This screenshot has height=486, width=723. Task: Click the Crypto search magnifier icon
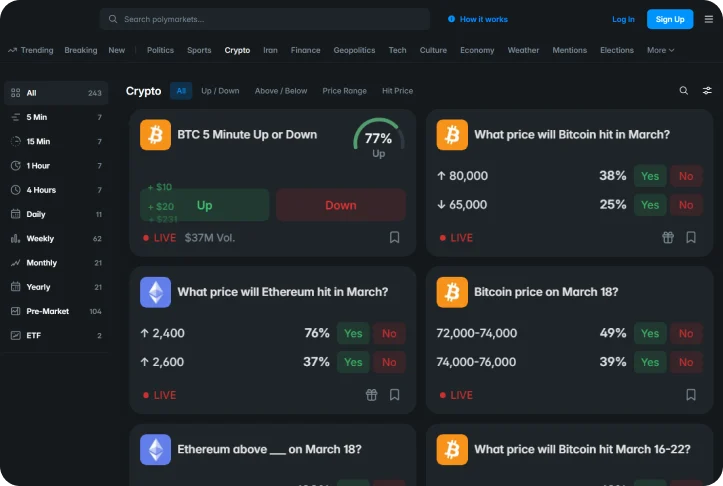click(x=684, y=91)
